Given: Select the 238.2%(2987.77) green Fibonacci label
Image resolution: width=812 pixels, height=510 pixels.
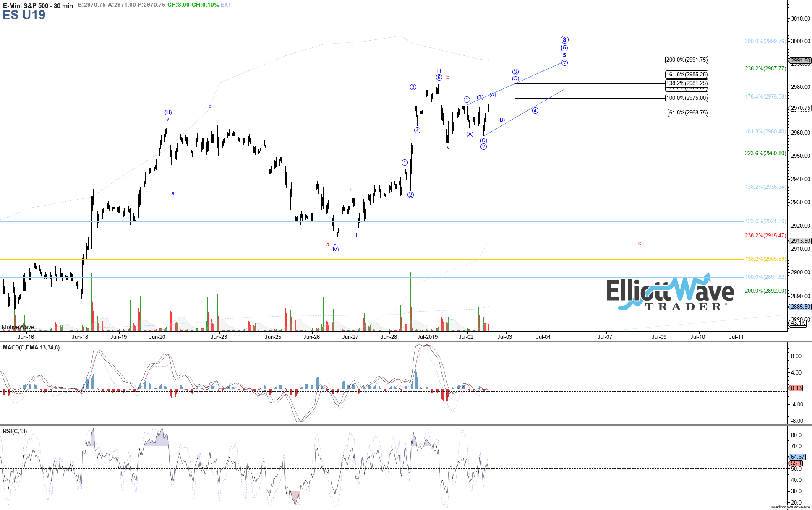Looking at the screenshot, I should (x=765, y=68).
